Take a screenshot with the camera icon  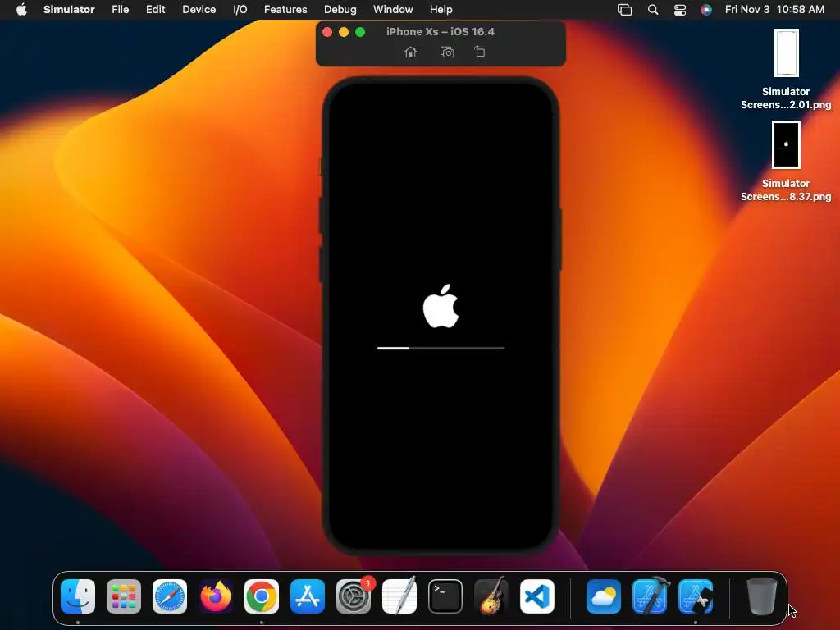447,52
